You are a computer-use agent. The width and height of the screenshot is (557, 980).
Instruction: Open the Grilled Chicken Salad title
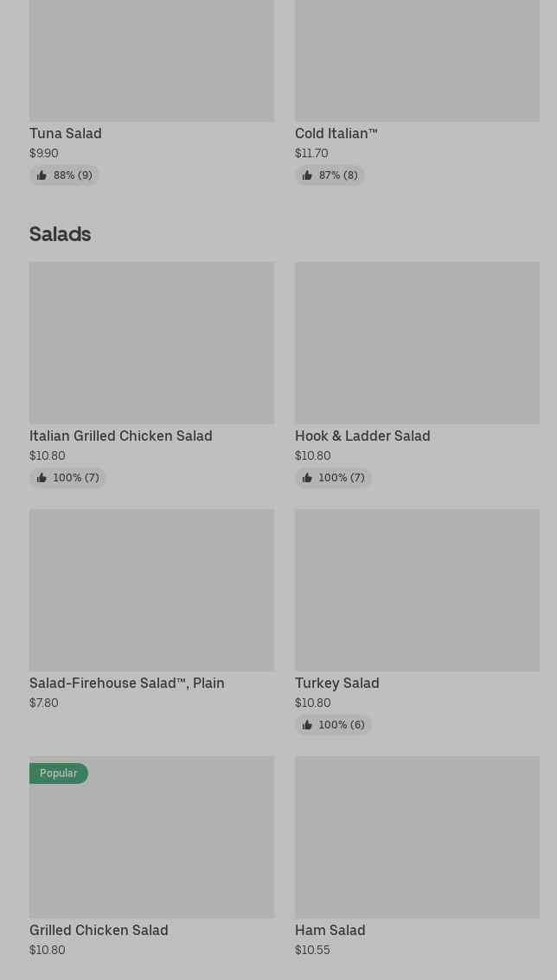99,930
